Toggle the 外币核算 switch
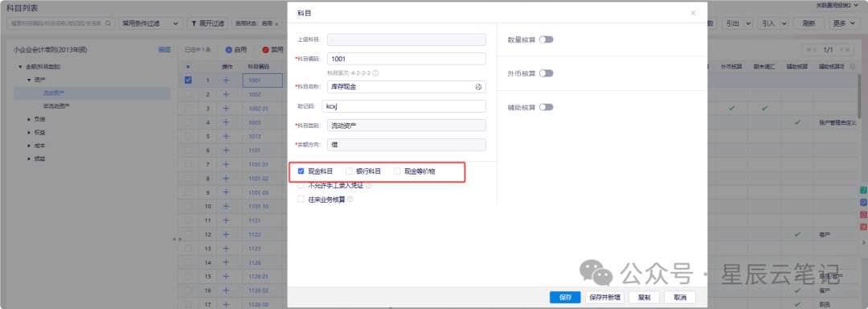The image size is (868, 309). click(x=547, y=73)
